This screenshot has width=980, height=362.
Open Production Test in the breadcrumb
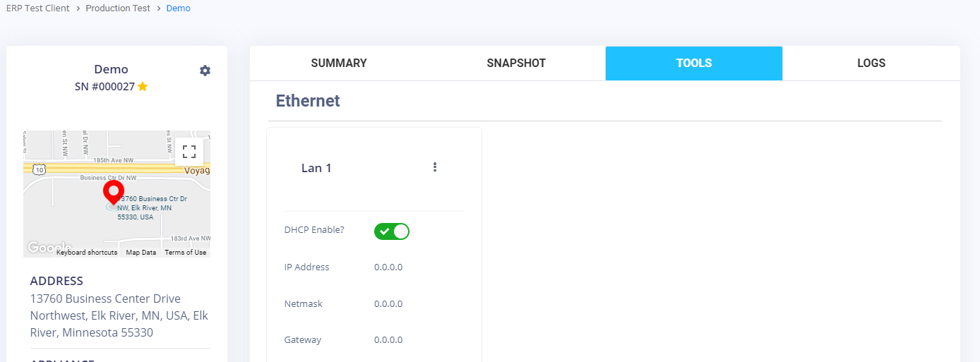(x=118, y=8)
